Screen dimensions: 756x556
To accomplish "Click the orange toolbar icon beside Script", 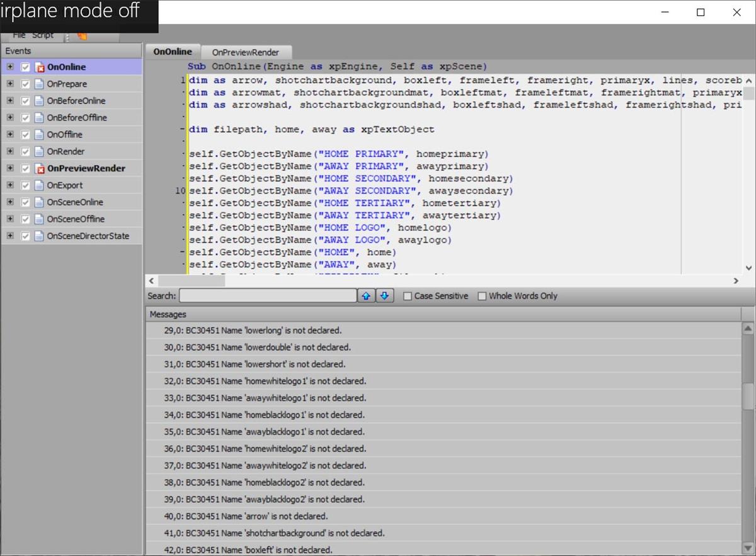I will (x=82, y=36).
